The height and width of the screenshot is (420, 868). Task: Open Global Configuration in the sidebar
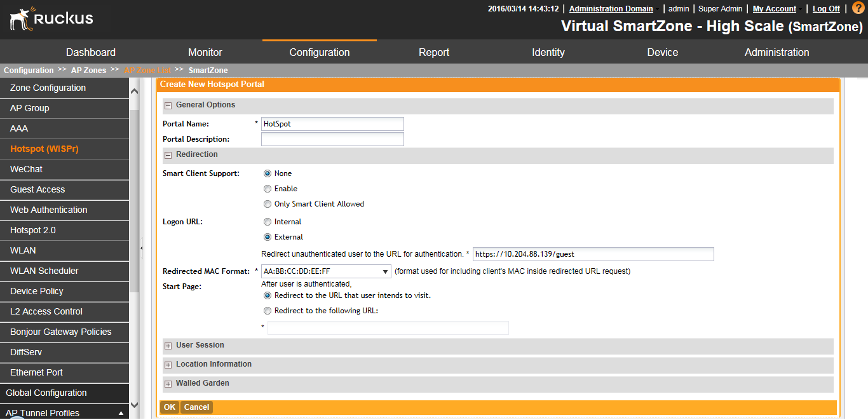64,393
